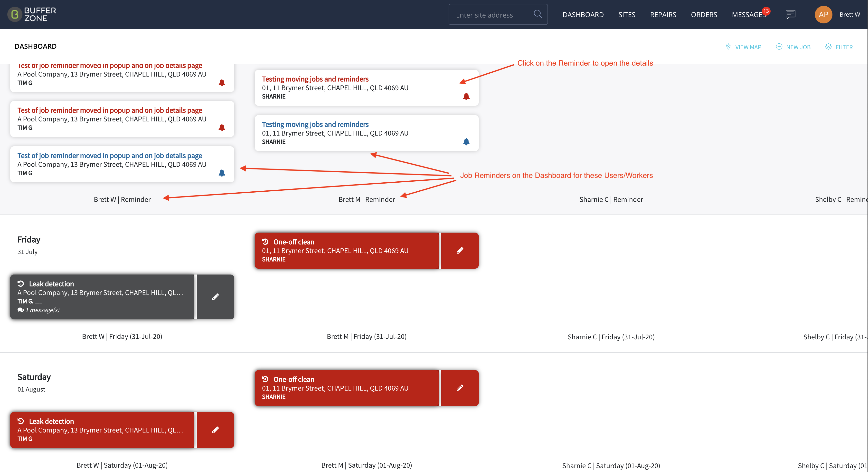Click the AP user avatar

pyautogui.click(x=823, y=15)
